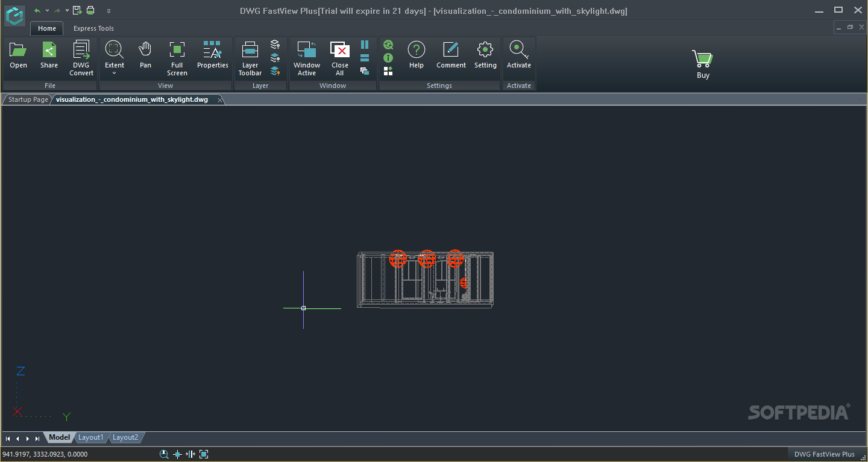The image size is (868, 462).
Task: Select the visualization_-_condominium_with_skylight.dwg tab
Action: [x=132, y=99]
